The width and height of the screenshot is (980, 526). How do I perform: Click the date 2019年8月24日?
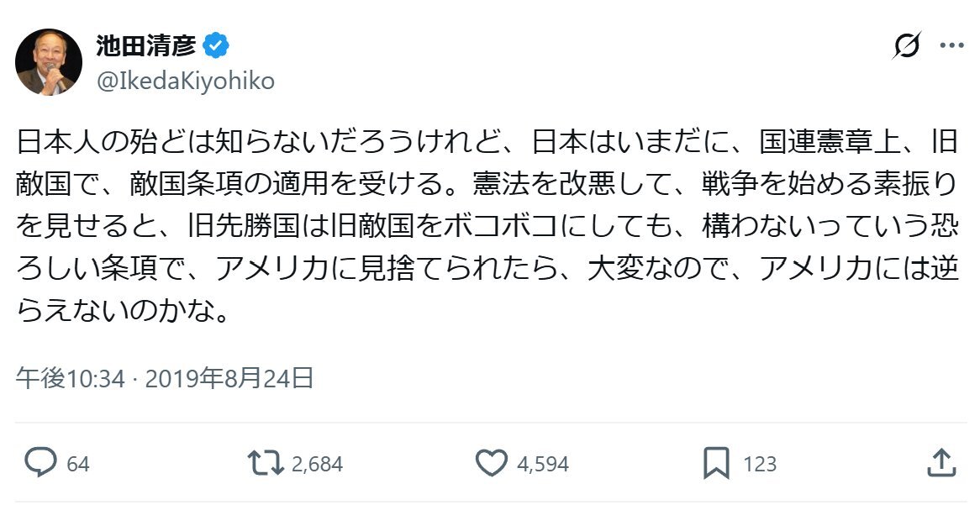point(229,379)
